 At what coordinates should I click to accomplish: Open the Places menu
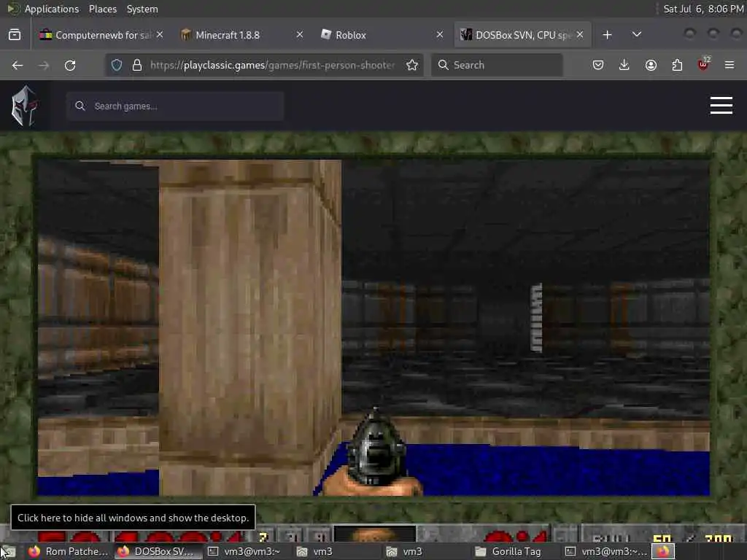tap(103, 9)
